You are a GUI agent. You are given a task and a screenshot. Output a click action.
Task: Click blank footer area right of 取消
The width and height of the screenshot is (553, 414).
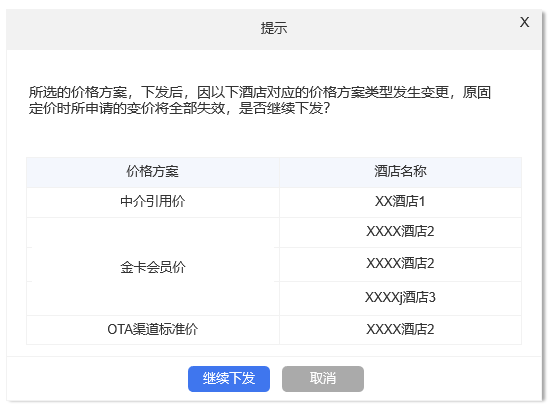tap(452, 379)
